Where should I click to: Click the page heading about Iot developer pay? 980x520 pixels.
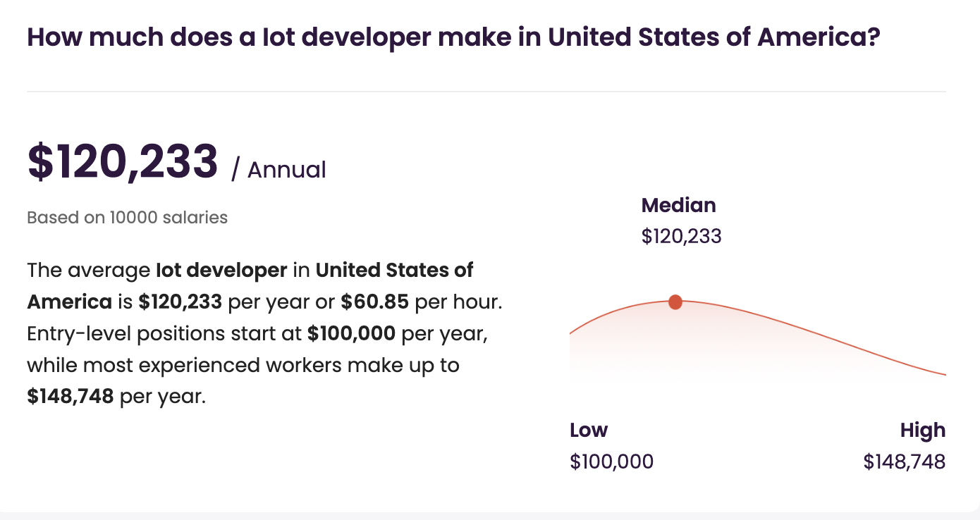click(x=453, y=37)
